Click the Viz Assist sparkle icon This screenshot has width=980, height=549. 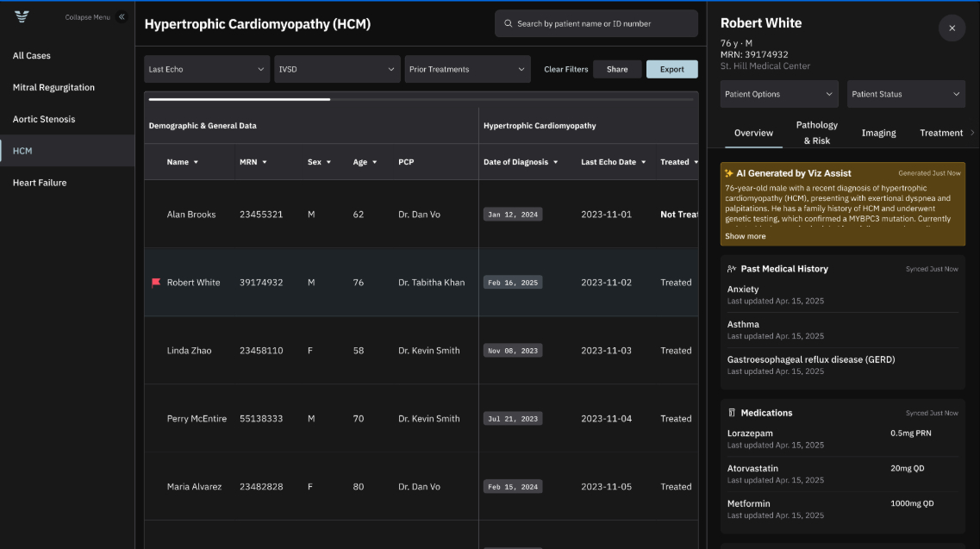pos(728,173)
